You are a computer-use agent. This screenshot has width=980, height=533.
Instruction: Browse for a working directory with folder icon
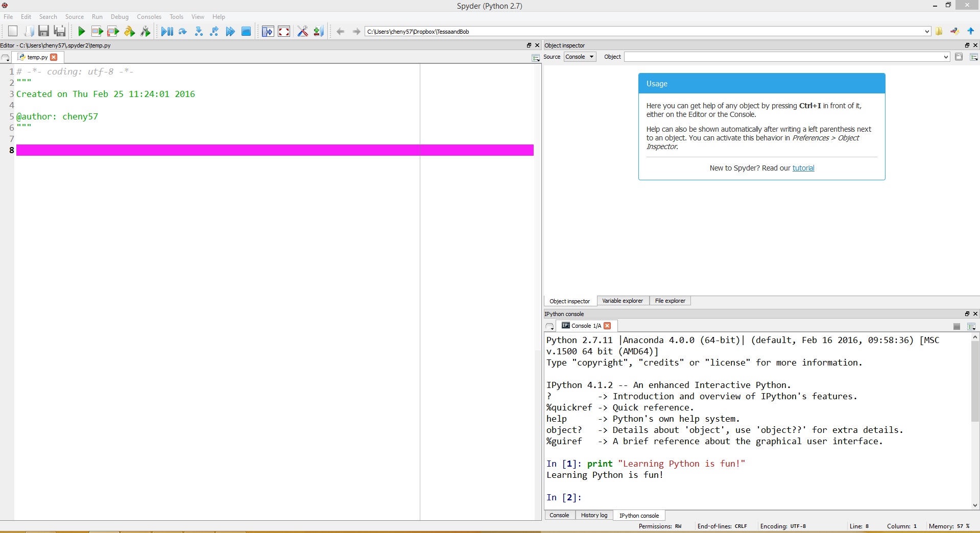[x=939, y=31]
